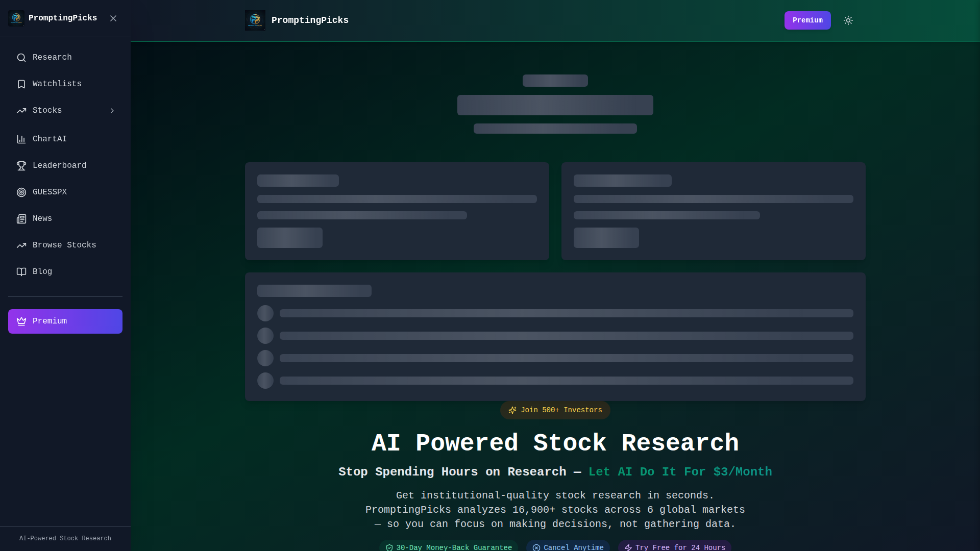Click the News newspaper icon
This screenshot has height=551, width=980.
21,219
